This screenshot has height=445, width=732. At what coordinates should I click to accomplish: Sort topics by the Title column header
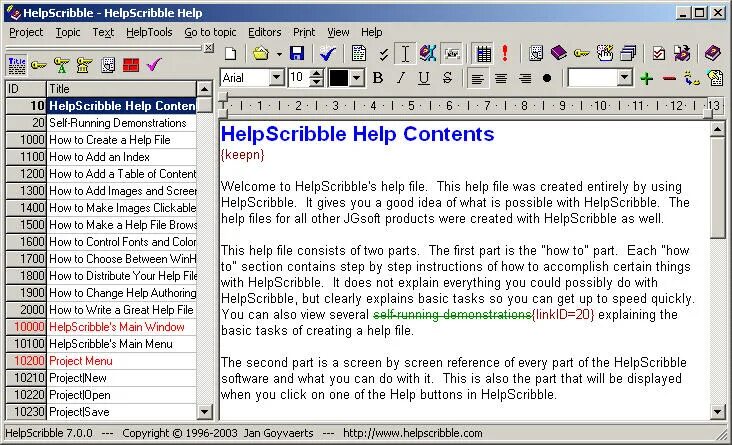coord(121,89)
